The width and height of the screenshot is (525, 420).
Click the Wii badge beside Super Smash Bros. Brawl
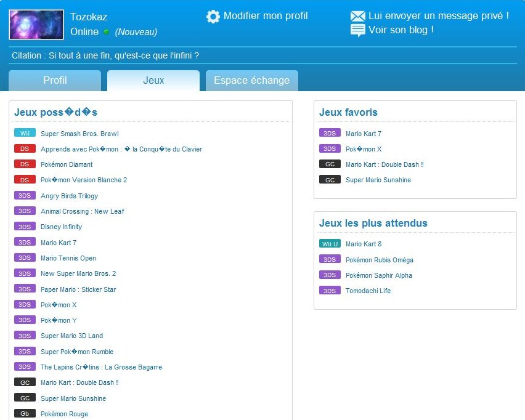tap(25, 133)
